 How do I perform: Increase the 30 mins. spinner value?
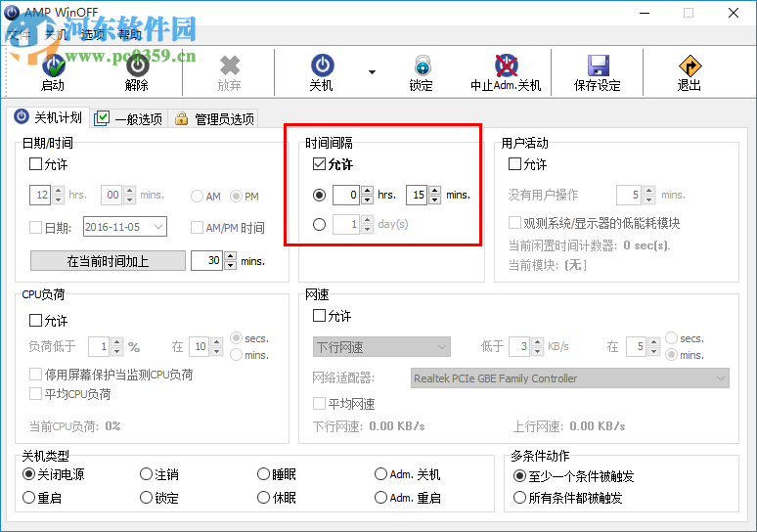click(x=231, y=256)
